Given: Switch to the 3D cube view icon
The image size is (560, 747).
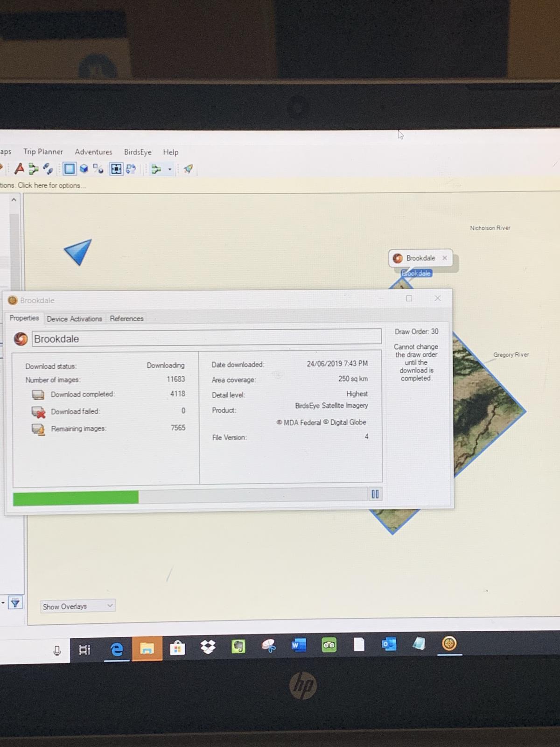Looking at the screenshot, I should [x=84, y=169].
